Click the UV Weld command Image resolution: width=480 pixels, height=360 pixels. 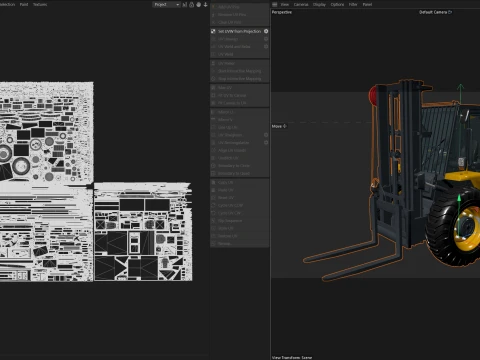click(x=240, y=54)
